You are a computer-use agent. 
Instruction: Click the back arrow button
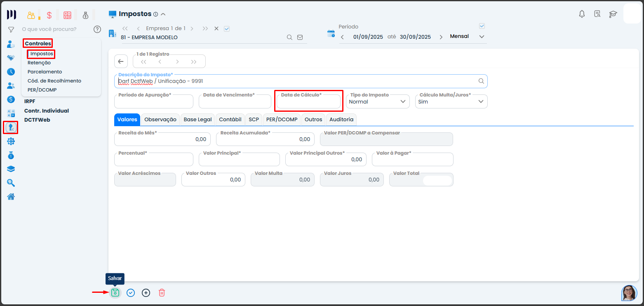pos(121,61)
